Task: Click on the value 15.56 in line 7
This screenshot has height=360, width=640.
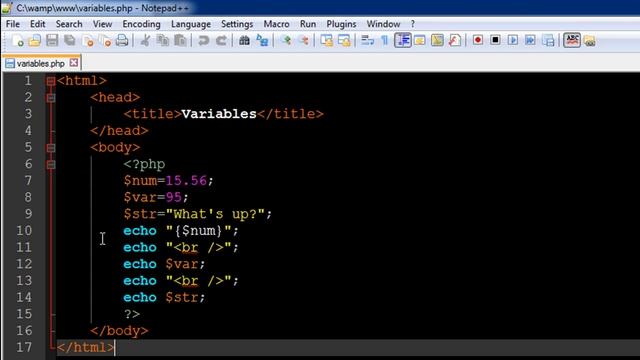Action: 186,180
